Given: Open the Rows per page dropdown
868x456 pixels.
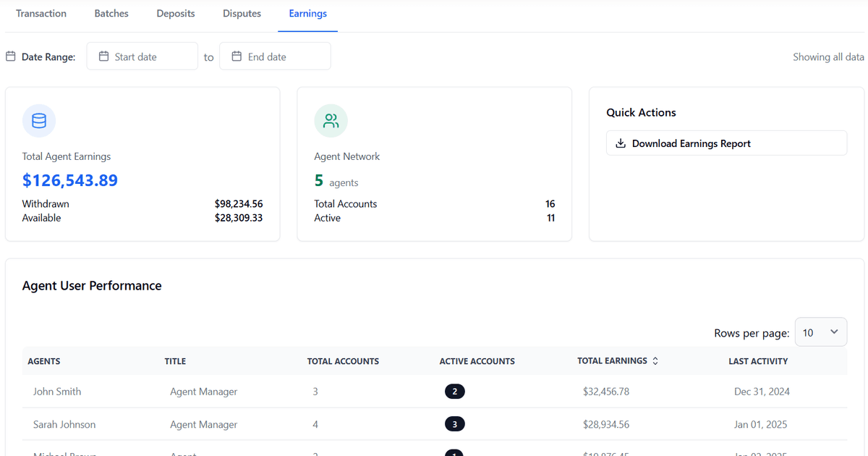Looking at the screenshot, I should [x=820, y=332].
